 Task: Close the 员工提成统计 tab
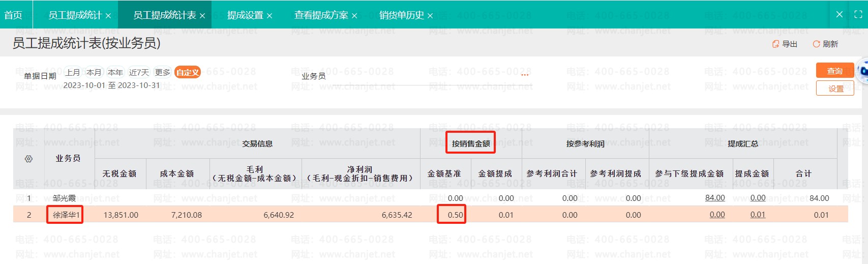coord(108,16)
